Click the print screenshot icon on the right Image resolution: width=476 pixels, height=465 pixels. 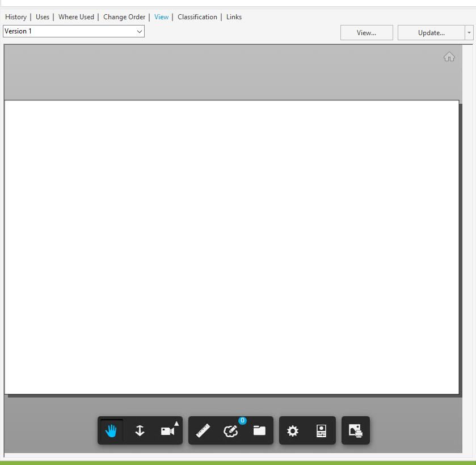(355, 430)
